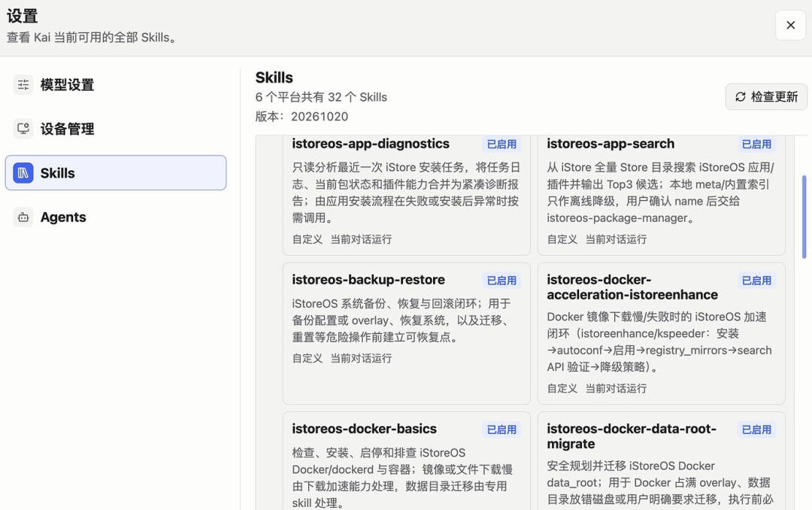The height and width of the screenshot is (510, 812).
Task: Click the istoreos-app-search description text
Action: [660, 193]
